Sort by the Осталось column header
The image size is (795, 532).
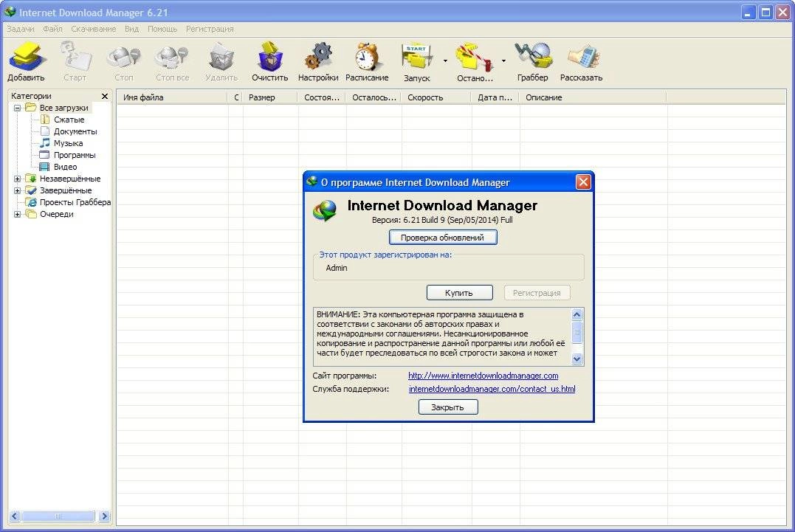(x=374, y=97)
